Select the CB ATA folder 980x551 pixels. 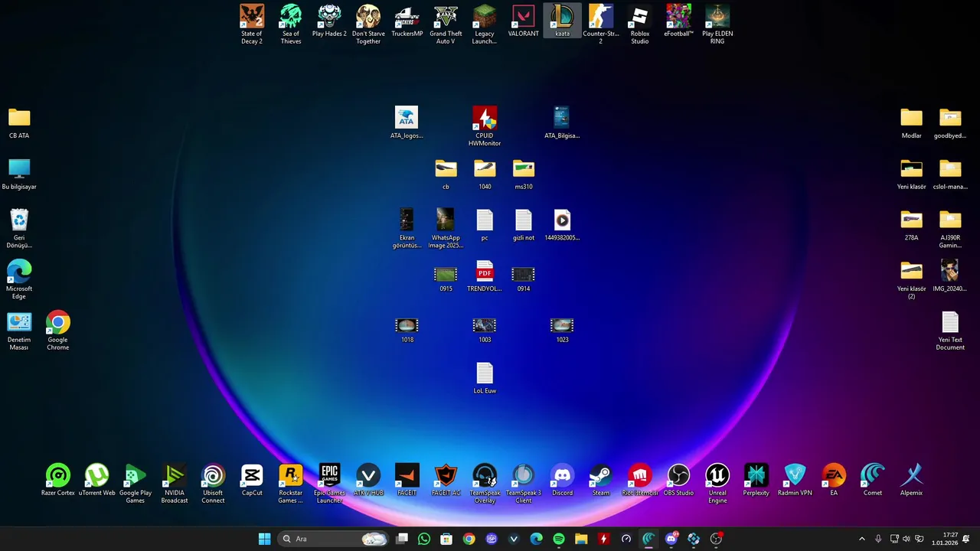pos(19,122)
